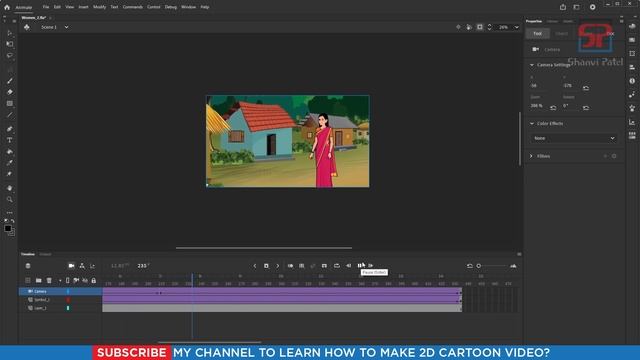
Task: Toggle Camera layer highlight color marker
Action: 68,291
